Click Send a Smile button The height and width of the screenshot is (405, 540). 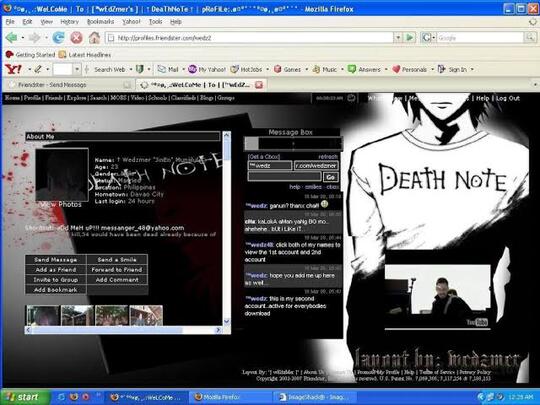(117, 260)
